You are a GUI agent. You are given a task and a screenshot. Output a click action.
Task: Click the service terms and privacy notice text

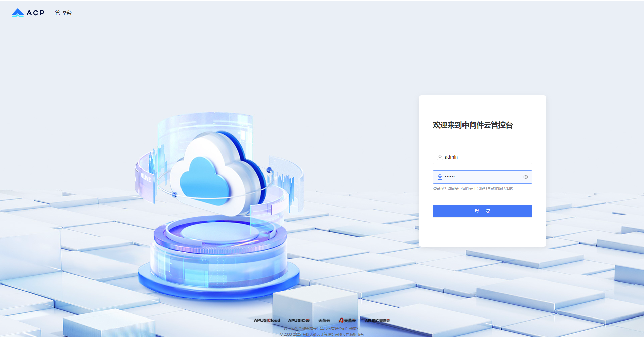click(x=473, y=189)
